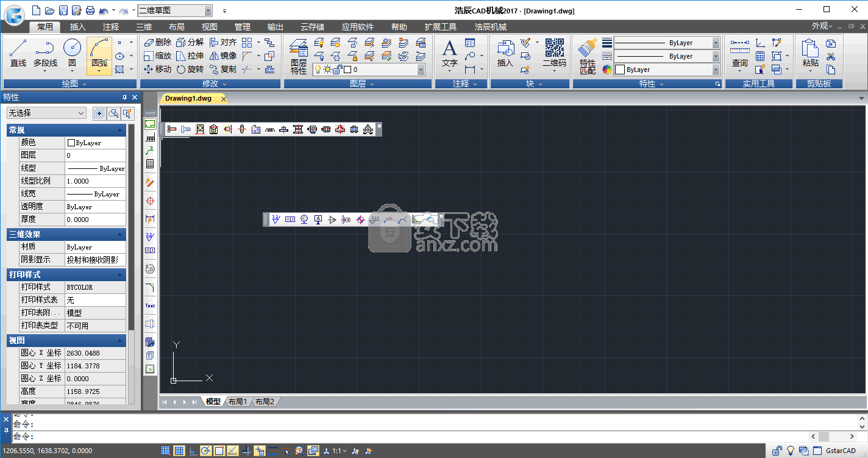Click the quick calculator icon in utilities
868x458 pixels.
[759, 56]
